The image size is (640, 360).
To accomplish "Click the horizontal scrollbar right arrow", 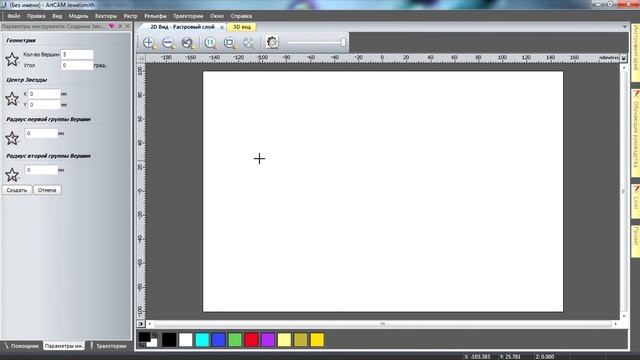I will click(616, 324).
